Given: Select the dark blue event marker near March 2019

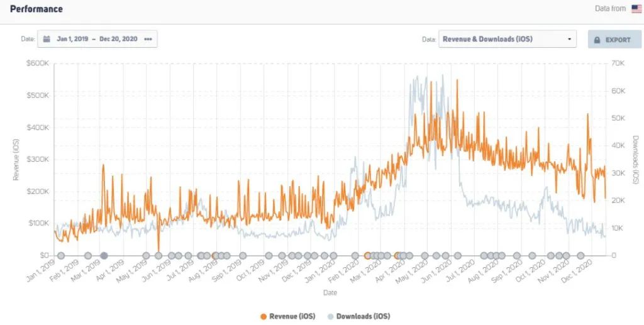Looking at the screenshot, I should pos(104,256).
